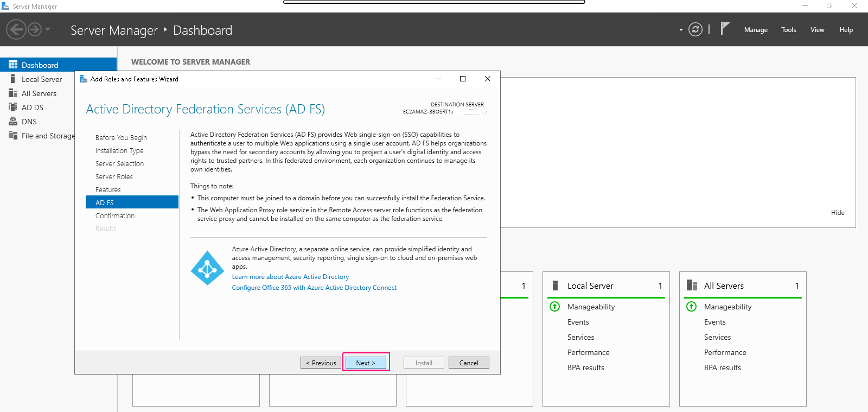The width and height of the screenshot is (868, 412).
Task: Click the forward navigation arrow in Server Manager
Action: coord(35,29)
